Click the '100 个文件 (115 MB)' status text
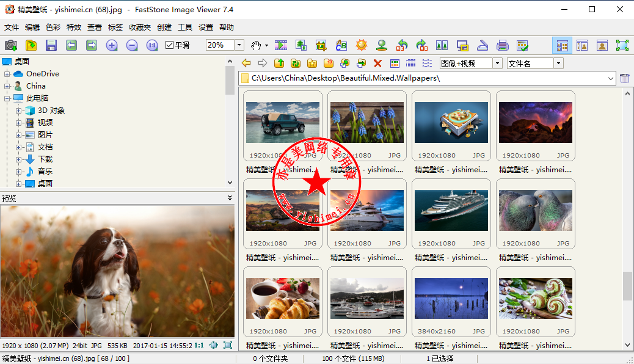 tap(353, 359)
